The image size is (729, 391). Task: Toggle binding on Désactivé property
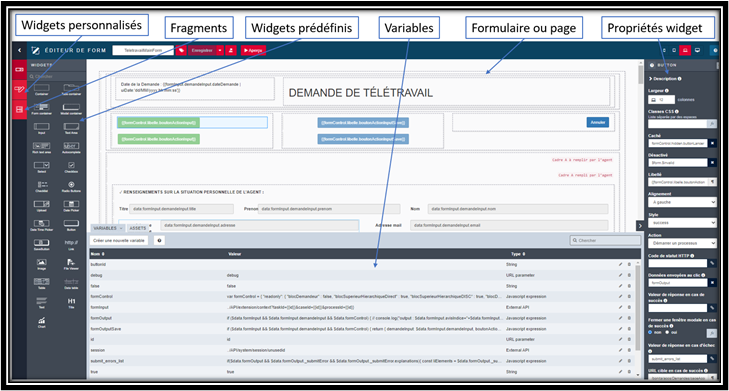(712, 163)
